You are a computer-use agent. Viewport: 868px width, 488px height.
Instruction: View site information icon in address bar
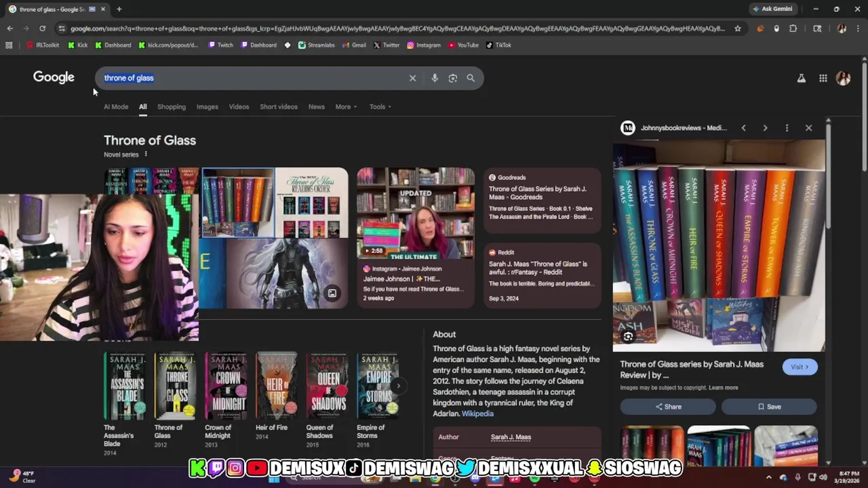click(62, 28)
